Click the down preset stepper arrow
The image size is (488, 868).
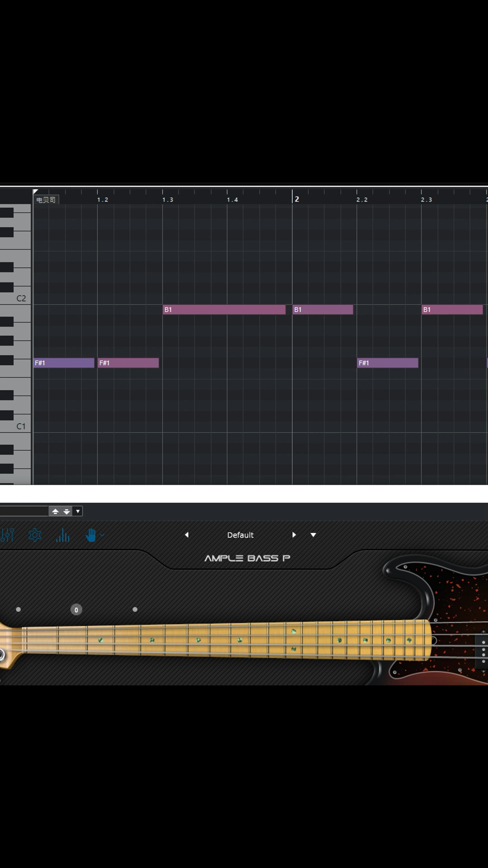point(67,512)
